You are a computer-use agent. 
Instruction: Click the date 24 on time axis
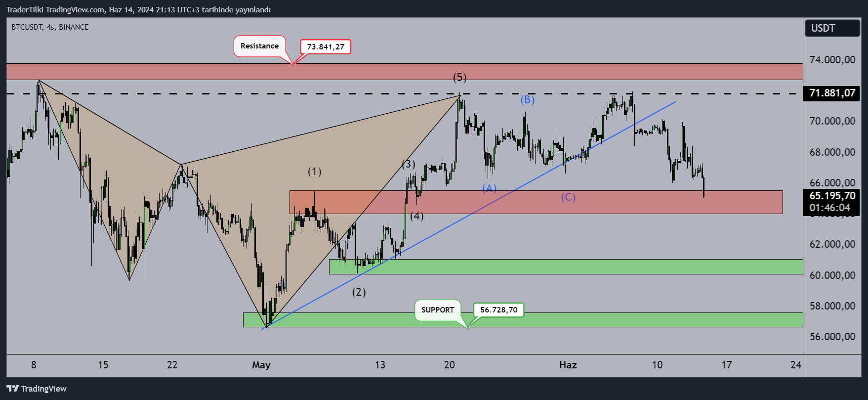pos(795,365)
